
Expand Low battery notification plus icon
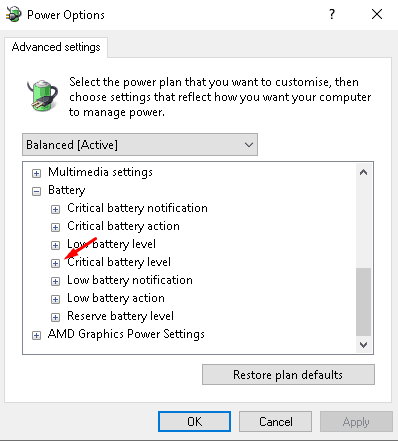click(55, 281)
